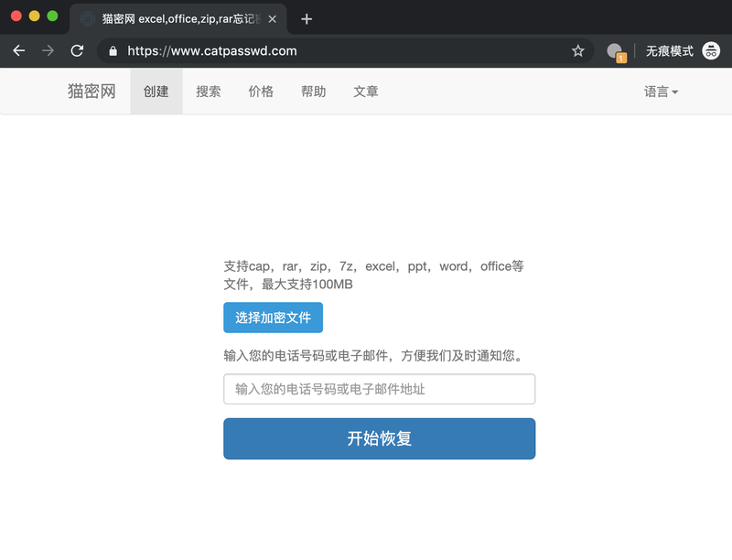732x560 pixels.
Task: Open the 搜索 navigation item
Action: (x=208, y=91)
